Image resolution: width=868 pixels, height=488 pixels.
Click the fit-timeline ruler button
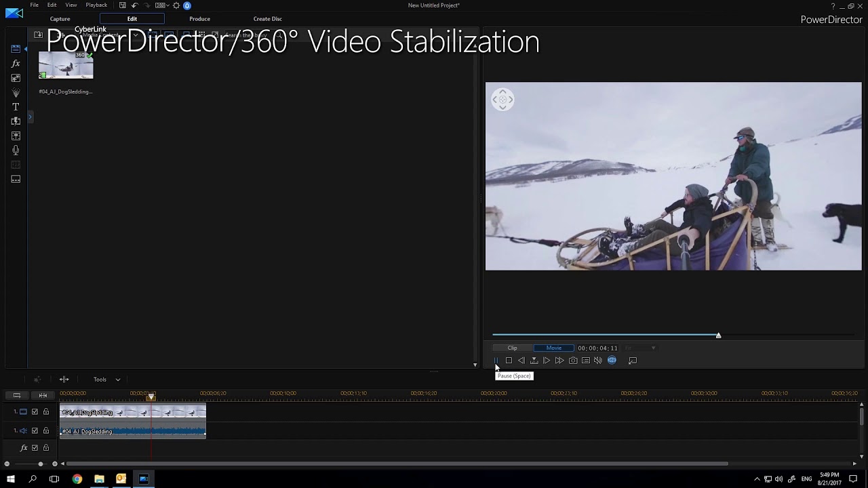43,395
